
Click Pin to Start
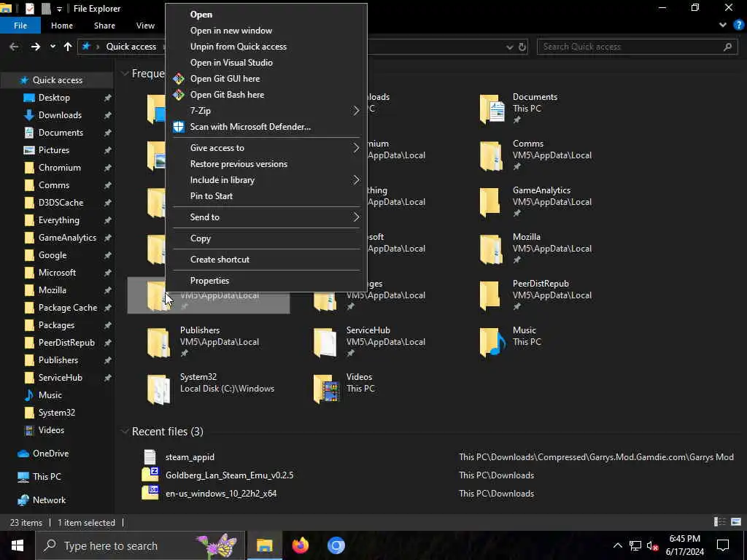(212, 195)
